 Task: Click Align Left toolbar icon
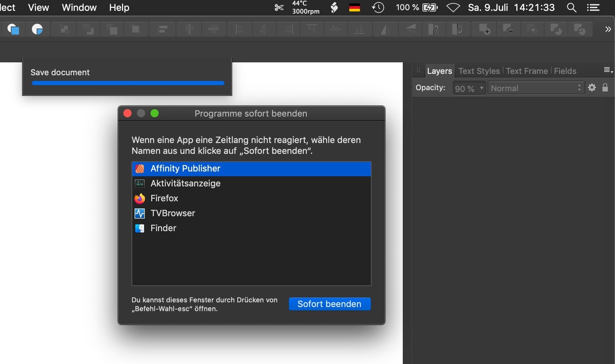[240, 29]
